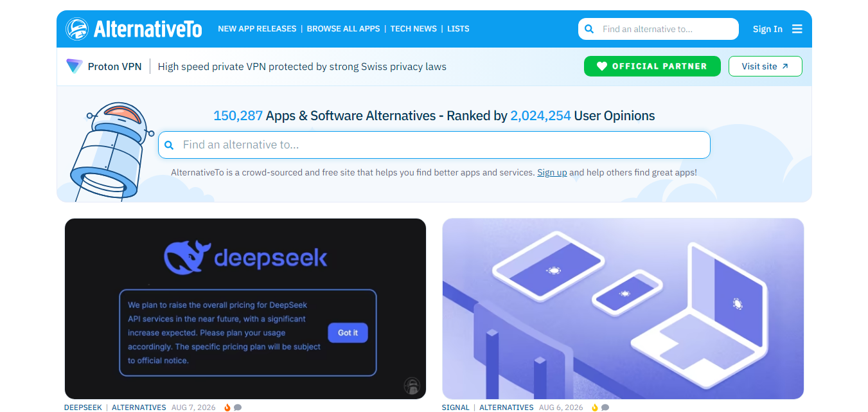
Task: Click the main search magnifier icon
Action: pyautogui.click(x=170, y=145)
